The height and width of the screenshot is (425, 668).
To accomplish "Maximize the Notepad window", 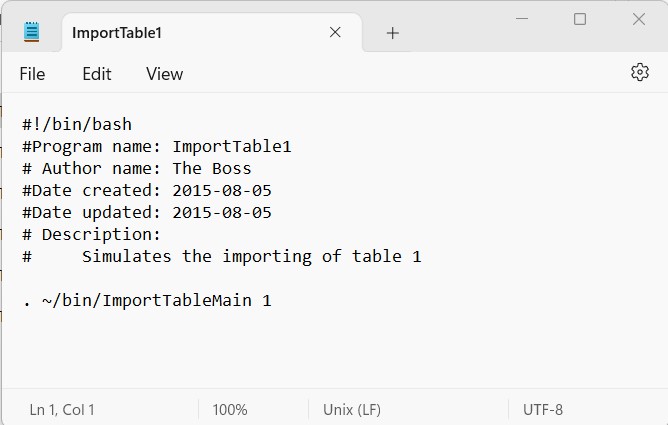I will pos(580,19).
